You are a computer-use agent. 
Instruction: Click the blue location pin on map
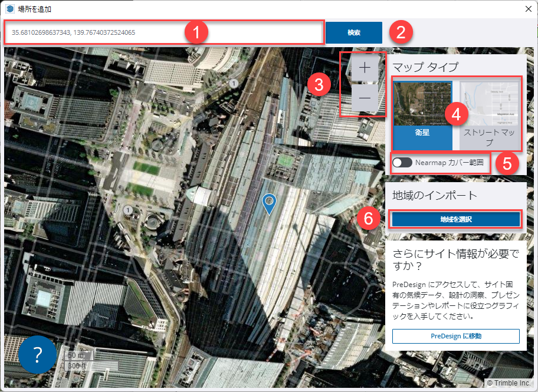(269, 203)
